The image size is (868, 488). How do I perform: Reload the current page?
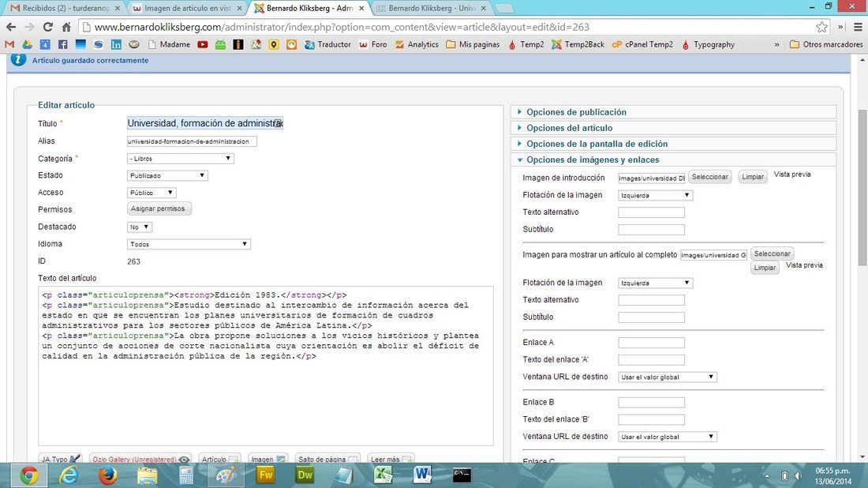[x=47, y=27]
